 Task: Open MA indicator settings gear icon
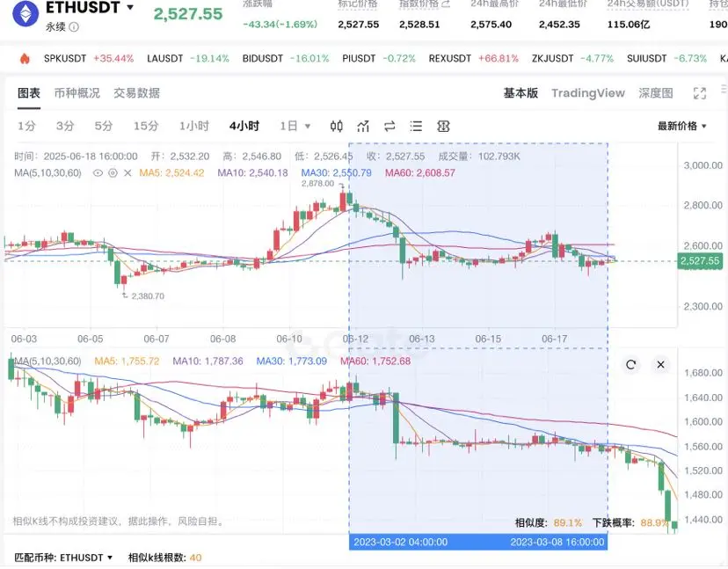113,173
